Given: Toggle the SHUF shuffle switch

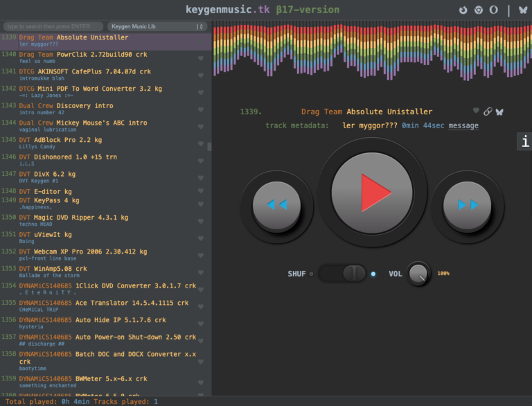Looking at the screenshot, I should (342, 273).
